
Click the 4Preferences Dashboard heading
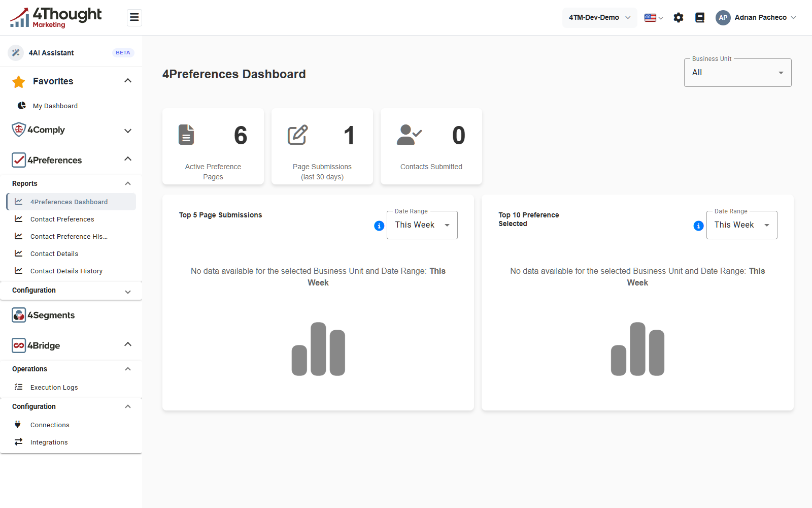pyautogui.click(x=234, y=74)
